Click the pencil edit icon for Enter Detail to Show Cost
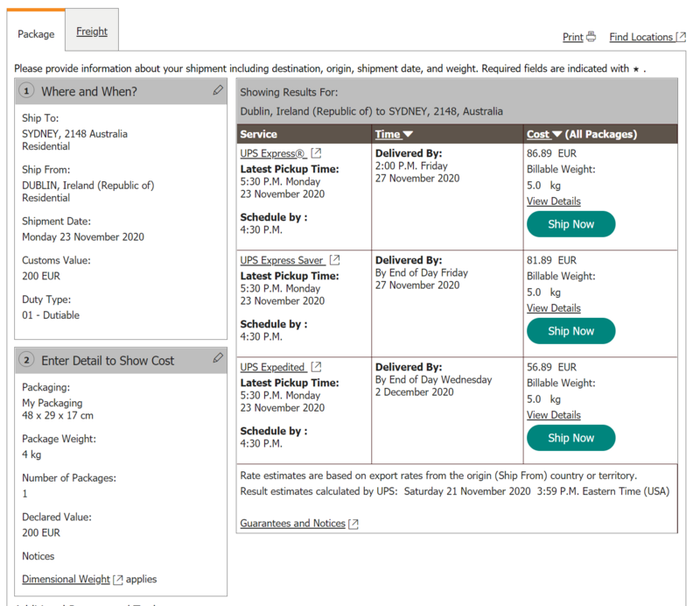 pyautogui.click(x=218, y=357)
